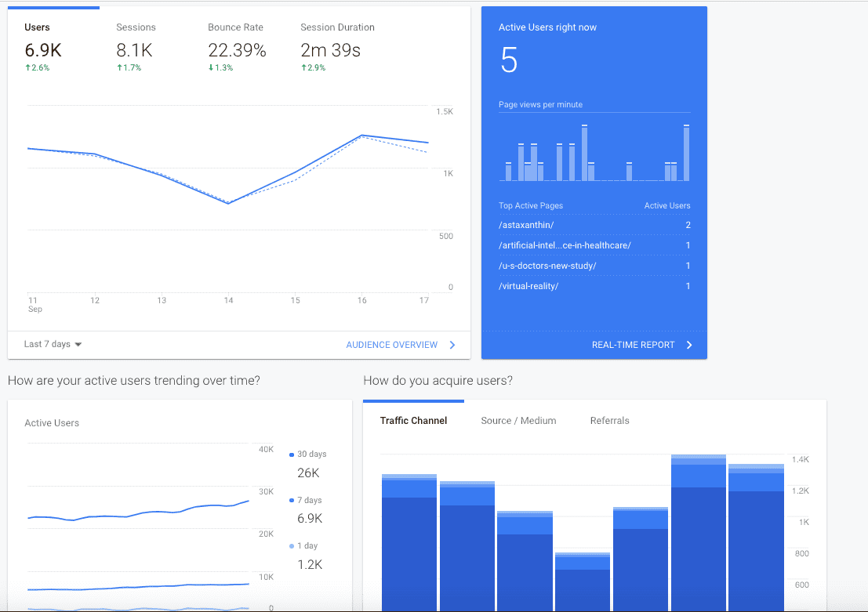Click the 1.2K one-day users value
The width and height of the screenshot is (868, 612).
pyautogui.click(x=310, y=565)
